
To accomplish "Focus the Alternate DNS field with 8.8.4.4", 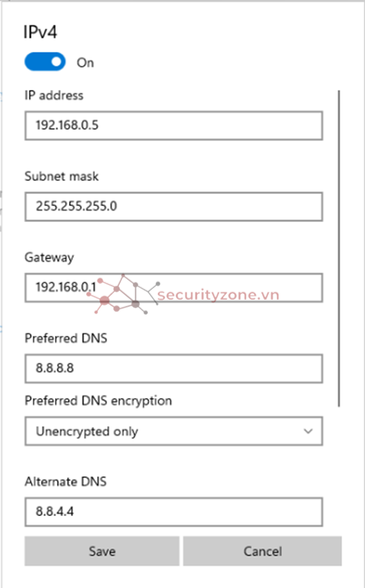I will 174,512.
